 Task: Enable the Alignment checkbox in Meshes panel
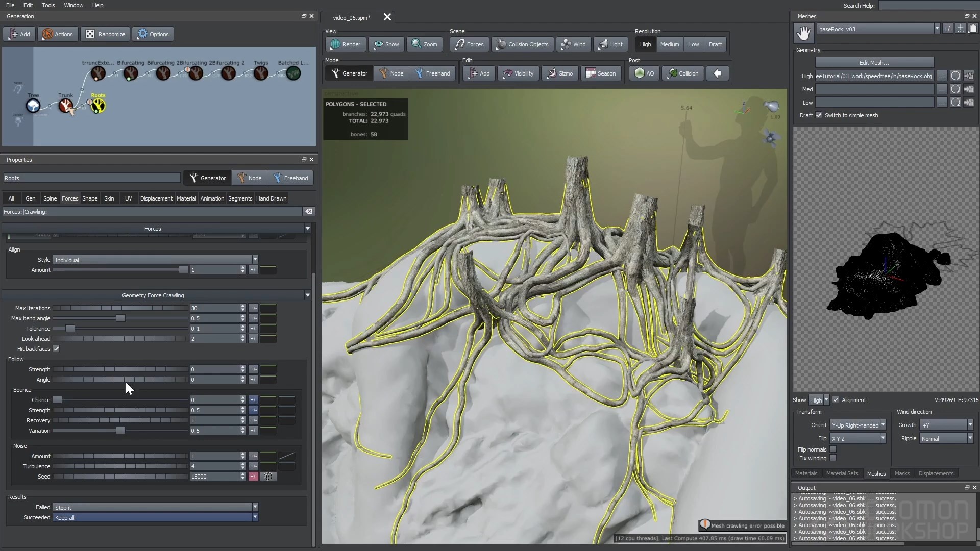tap(837, 400)
